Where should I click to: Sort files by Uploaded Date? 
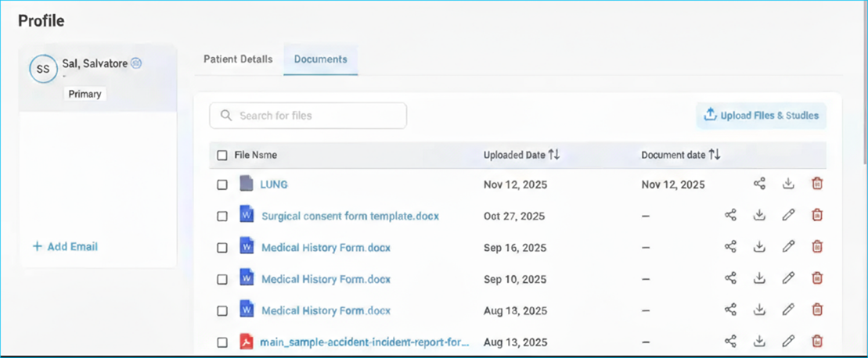click(x=553, y=155)
